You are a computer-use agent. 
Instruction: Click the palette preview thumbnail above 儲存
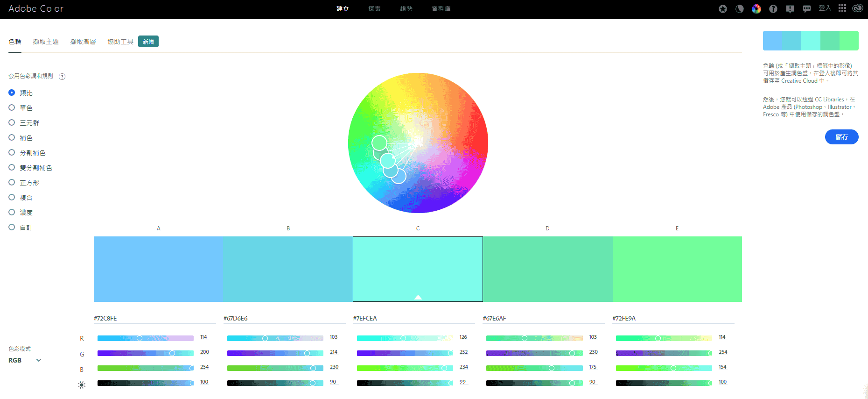(x=811, y=41)
